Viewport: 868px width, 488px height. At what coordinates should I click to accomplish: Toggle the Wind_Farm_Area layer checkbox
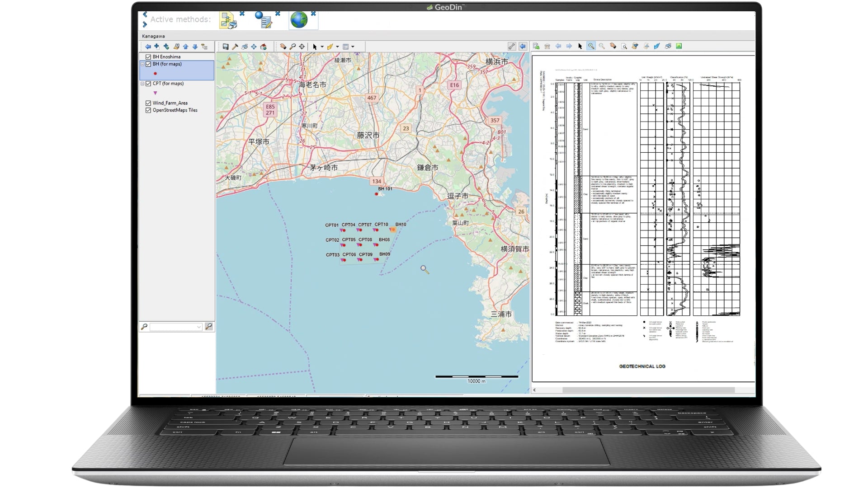[x=148, y=103]
